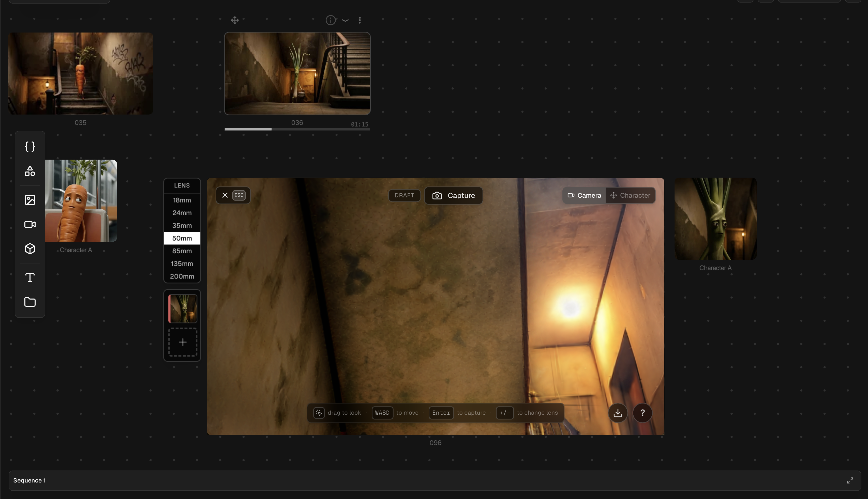Switch to Character mode
868x499 pixels.
tap(630, 195)
